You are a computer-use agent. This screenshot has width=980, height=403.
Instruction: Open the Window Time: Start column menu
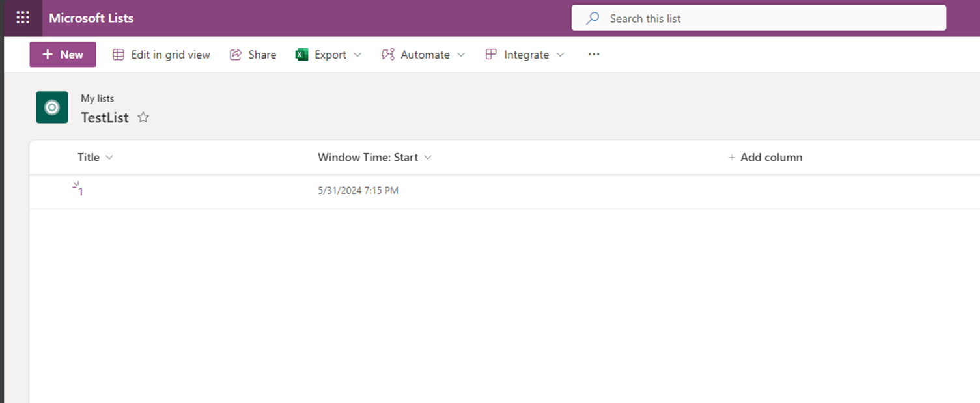tap(374, 157)
